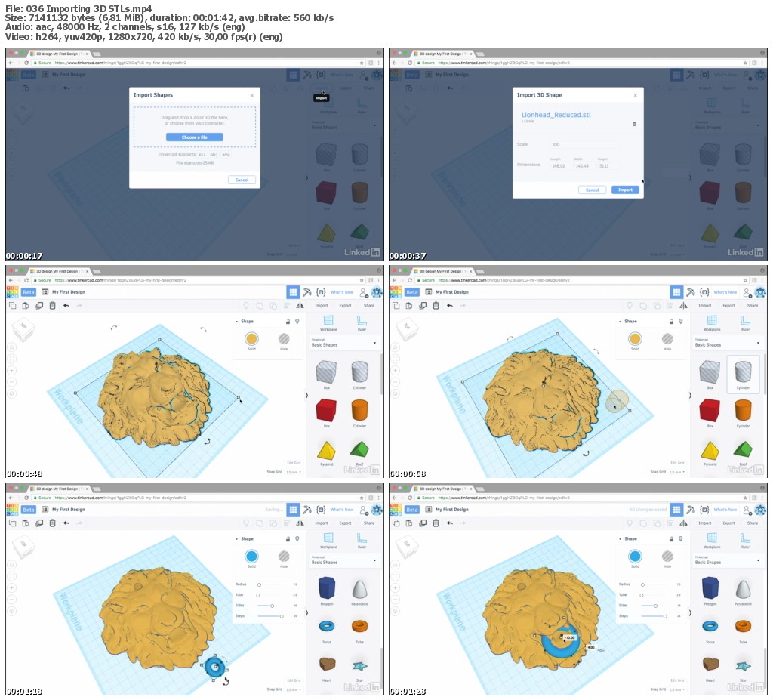Click Workplane tool in 00:00:48 frame

tap(328, 323)
